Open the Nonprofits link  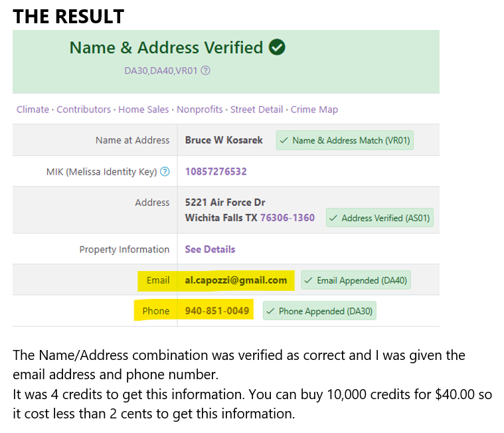point(200,110)
